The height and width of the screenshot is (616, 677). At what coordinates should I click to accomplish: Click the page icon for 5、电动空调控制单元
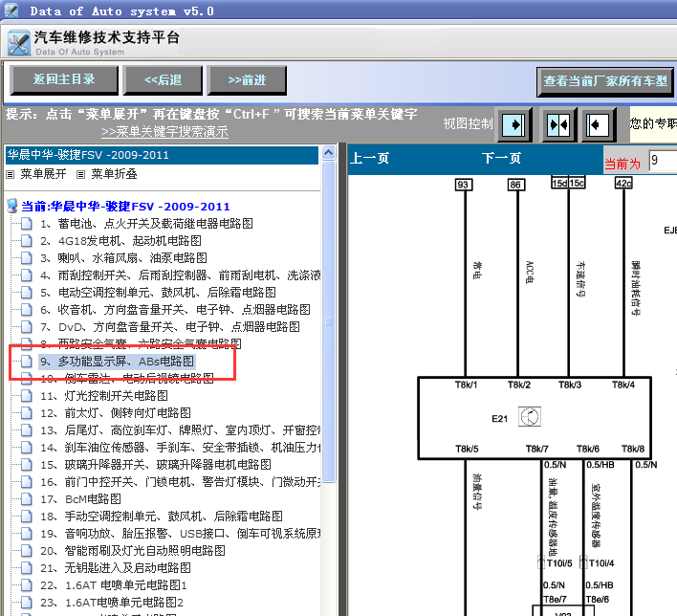click(27, 293)
